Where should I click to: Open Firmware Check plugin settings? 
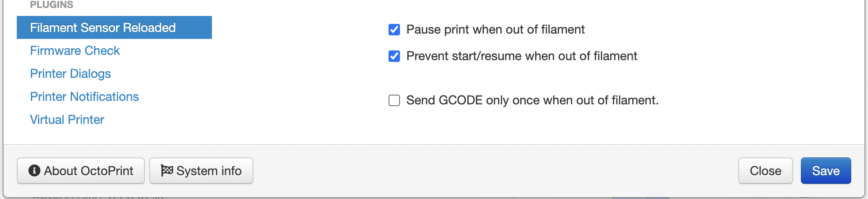[75, 50]
